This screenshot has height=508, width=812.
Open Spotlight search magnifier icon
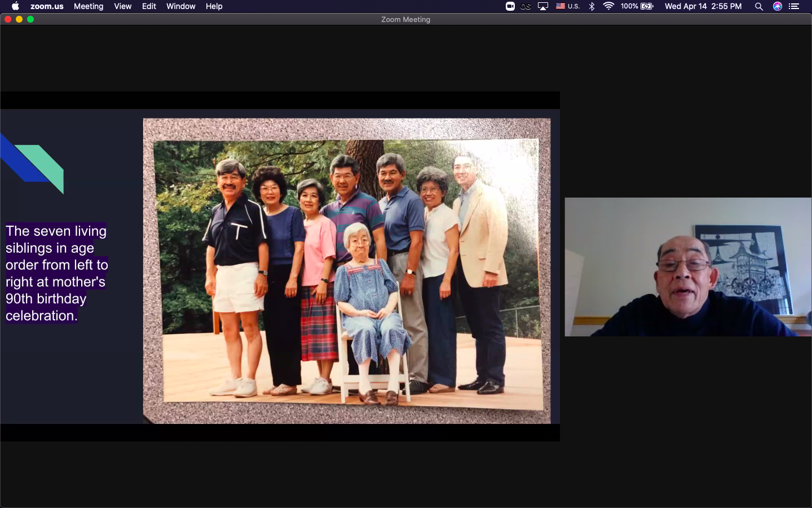759,6
